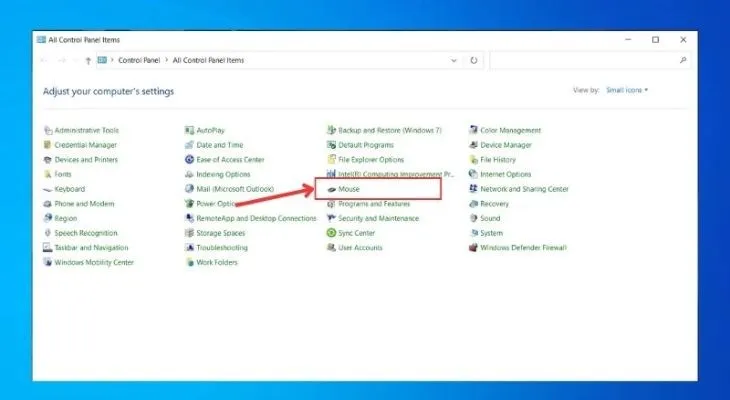Click the Troubleshooting icon
The width and height of the screenshot is (730, 400).
[189, 247]
